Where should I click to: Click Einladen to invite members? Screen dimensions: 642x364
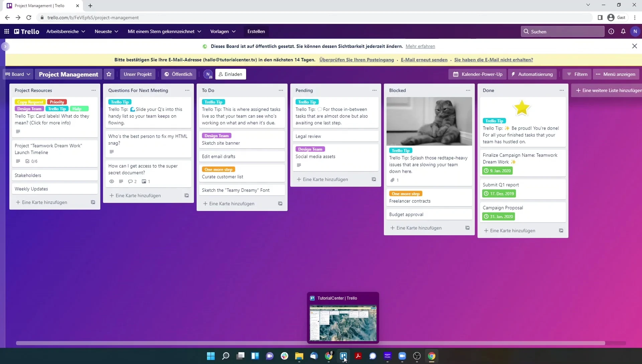[x=231, y=74]
